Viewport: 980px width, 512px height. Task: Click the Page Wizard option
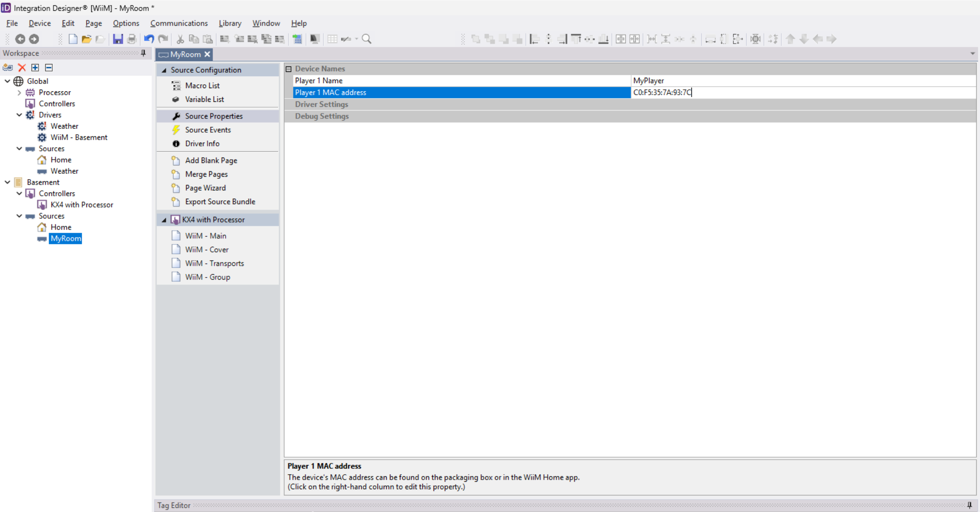pyautogui.click(x=205, y=188)
